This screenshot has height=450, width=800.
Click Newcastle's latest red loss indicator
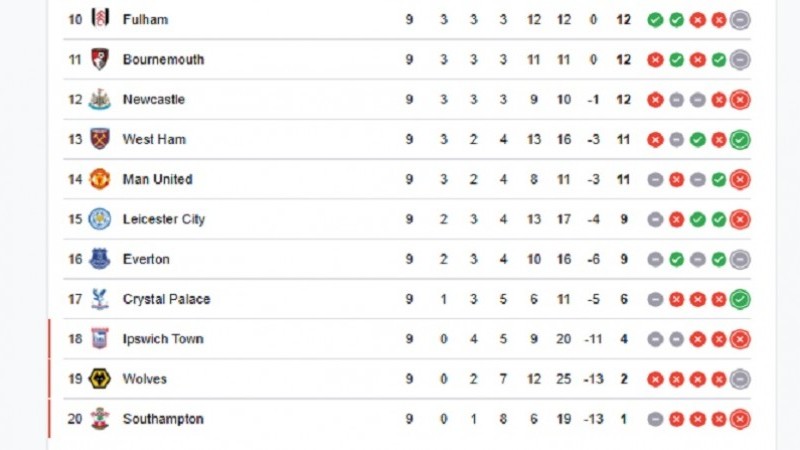(x=740, y=99)
